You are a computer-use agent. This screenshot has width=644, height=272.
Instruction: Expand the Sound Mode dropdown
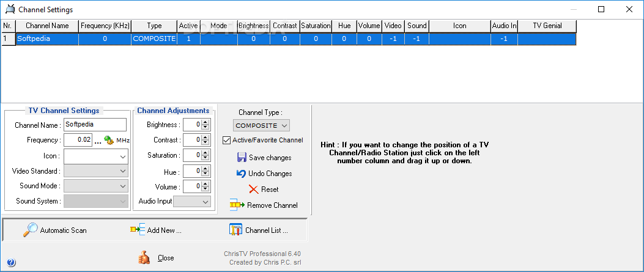(x=96, y=186)
